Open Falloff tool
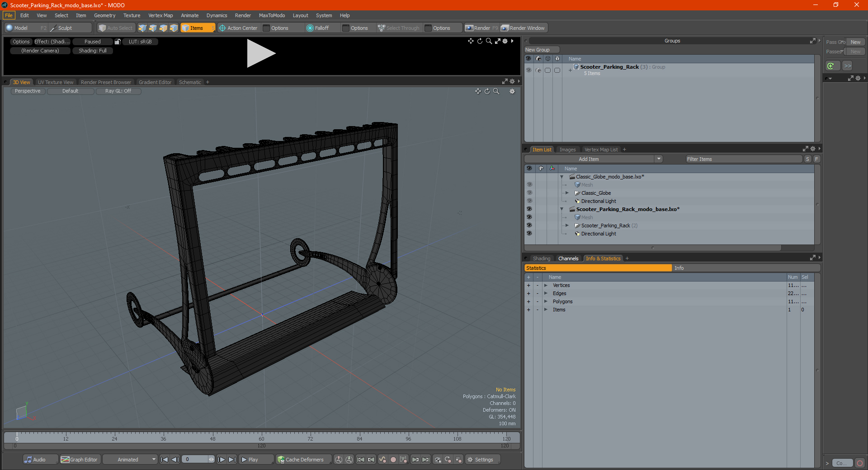868x470 pixels. [x=318, y=28]
